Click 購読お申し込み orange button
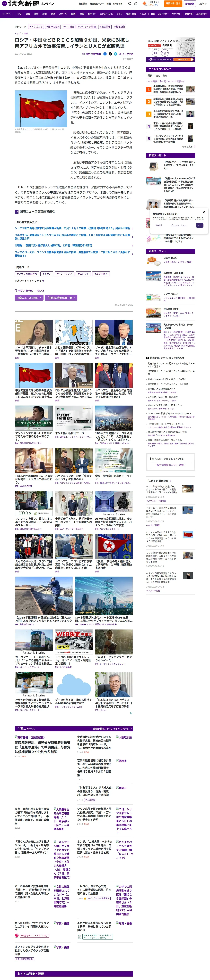Viewport: 210px width, 980px height. (x=173, y=3)
